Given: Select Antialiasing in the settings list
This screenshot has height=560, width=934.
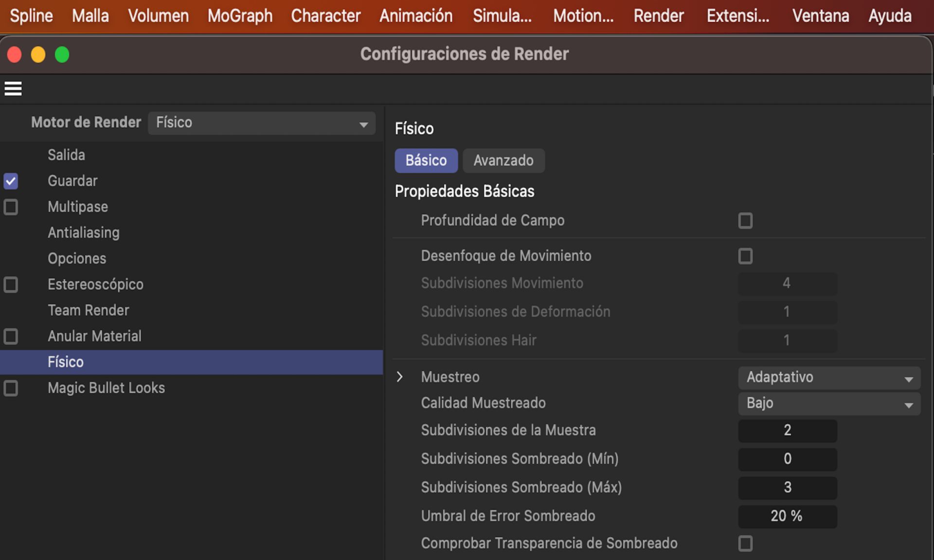Looking at the screenshot, I should 84,233.
